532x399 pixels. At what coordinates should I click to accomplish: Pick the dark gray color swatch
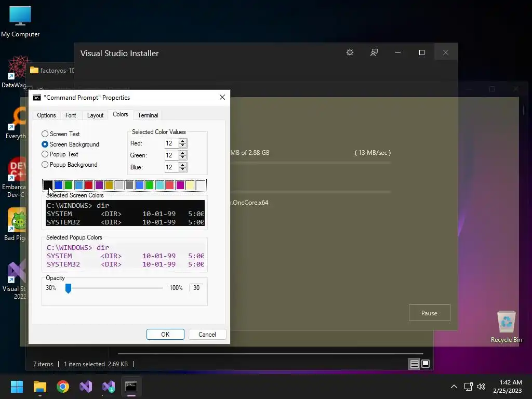point(129,185)
